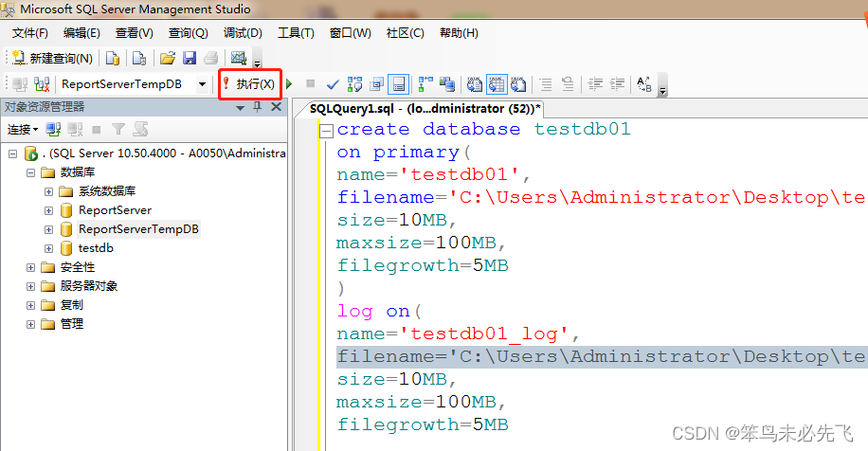
Task: Open 帮助(H) menu
Action: (x=459, y=33)
